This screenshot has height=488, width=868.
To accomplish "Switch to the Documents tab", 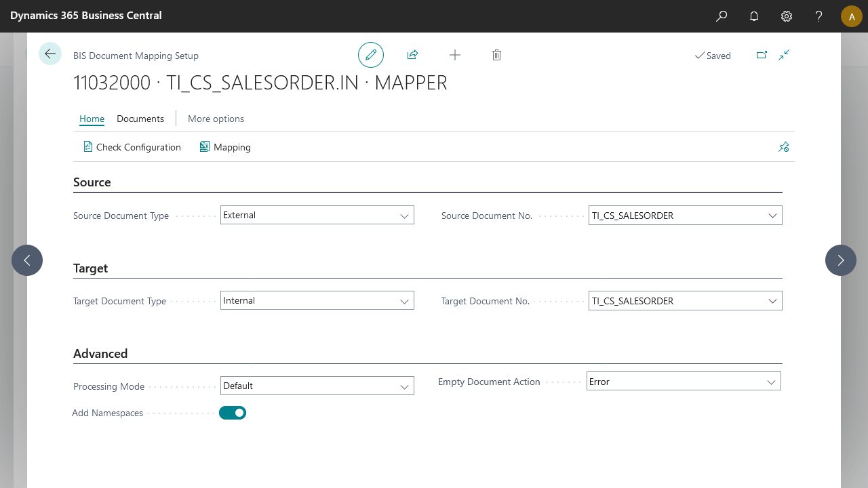I will pos(140,119).
